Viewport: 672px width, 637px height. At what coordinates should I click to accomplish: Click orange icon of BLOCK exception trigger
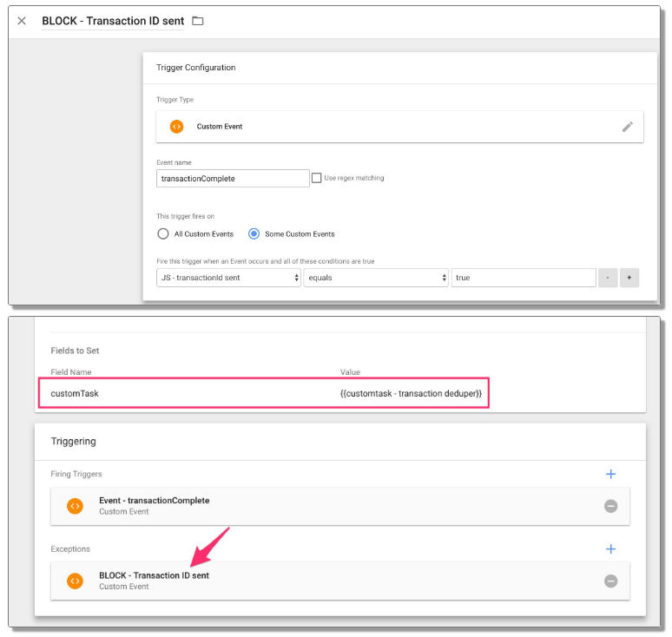[x=76, y=581]
